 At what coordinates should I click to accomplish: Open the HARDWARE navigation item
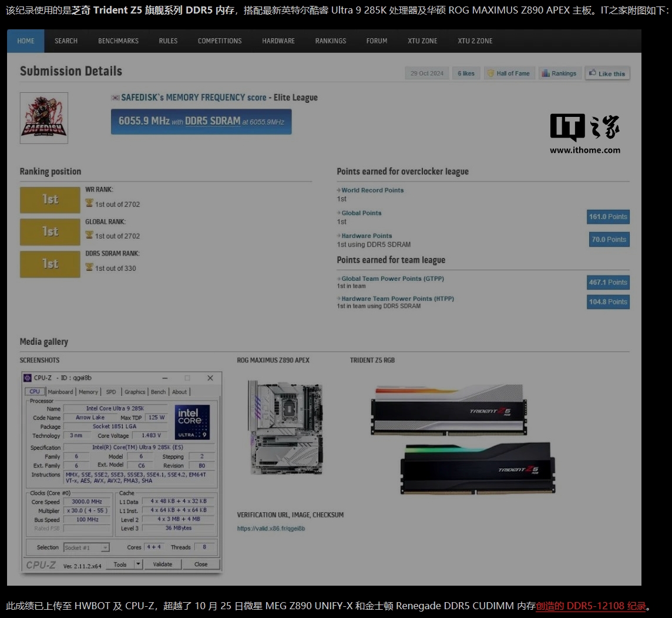278,41
